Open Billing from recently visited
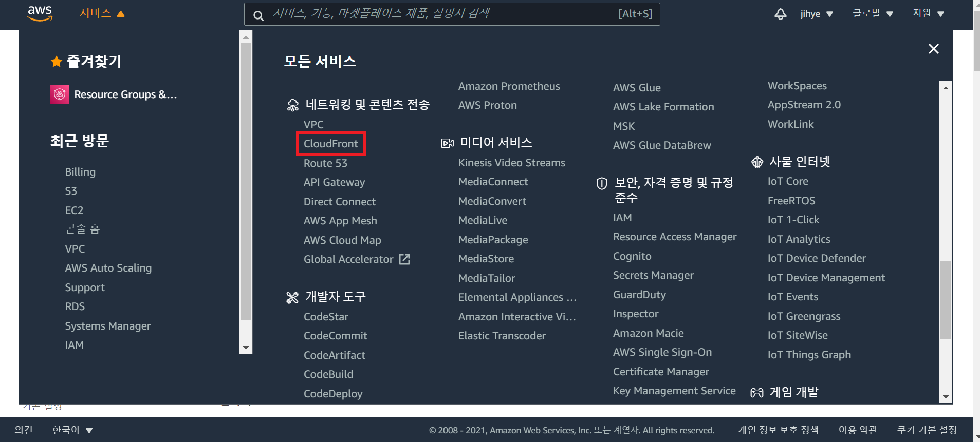This screenshot has height=442, width=980. [80, 172]
